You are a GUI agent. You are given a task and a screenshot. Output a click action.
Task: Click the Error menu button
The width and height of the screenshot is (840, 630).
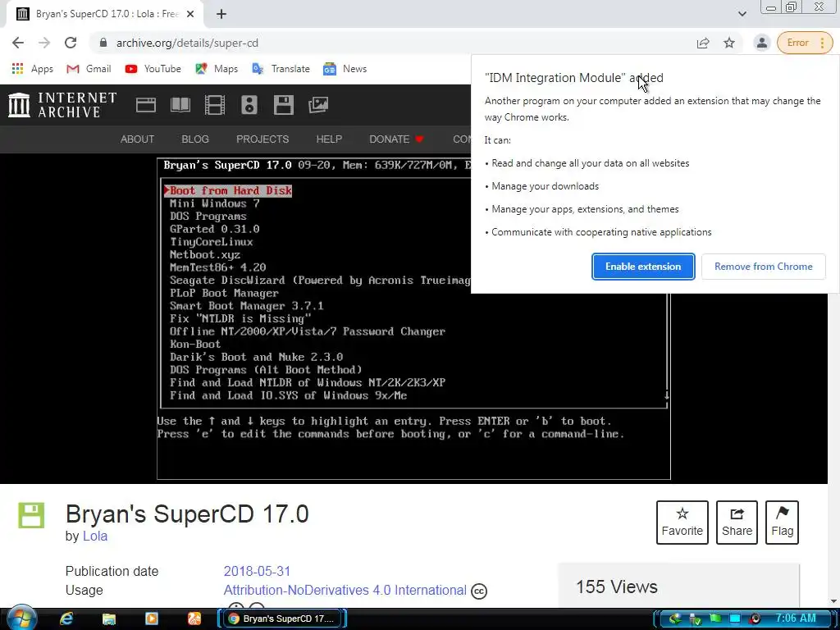coord(805,43)
